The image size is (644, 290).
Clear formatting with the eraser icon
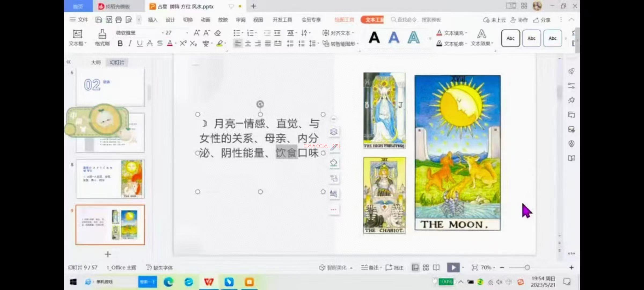218,33
